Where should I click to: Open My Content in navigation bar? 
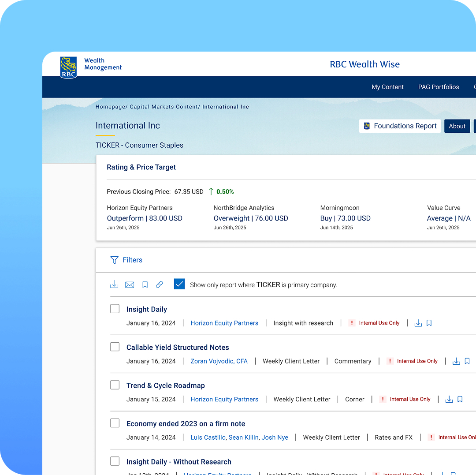click(x=387, y=87)
